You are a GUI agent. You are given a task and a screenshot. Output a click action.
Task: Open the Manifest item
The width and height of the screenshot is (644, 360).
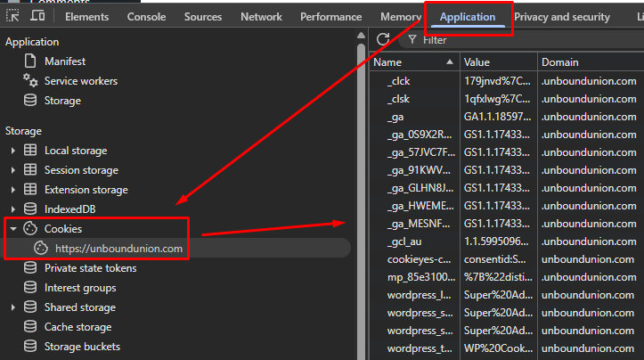point(65,61)
